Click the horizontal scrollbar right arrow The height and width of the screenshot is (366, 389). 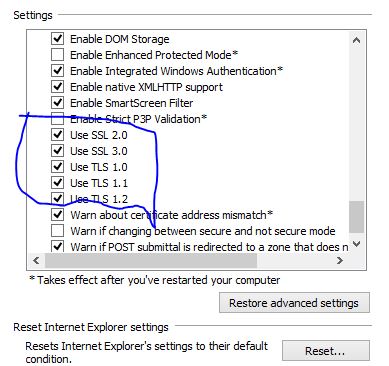point(340,260)
